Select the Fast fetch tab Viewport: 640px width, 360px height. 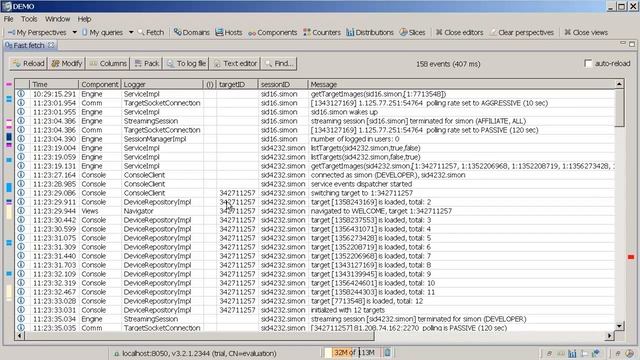(29, 45)
